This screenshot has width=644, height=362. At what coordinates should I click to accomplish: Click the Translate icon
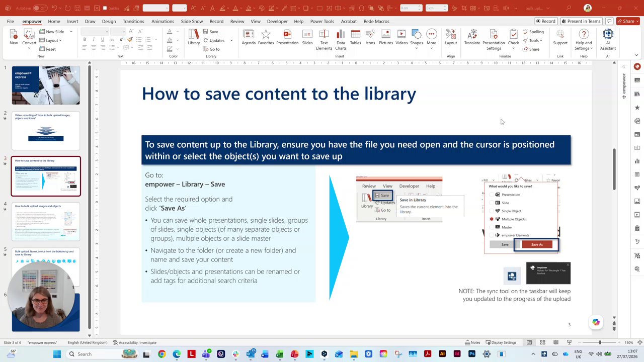(472, 38)
